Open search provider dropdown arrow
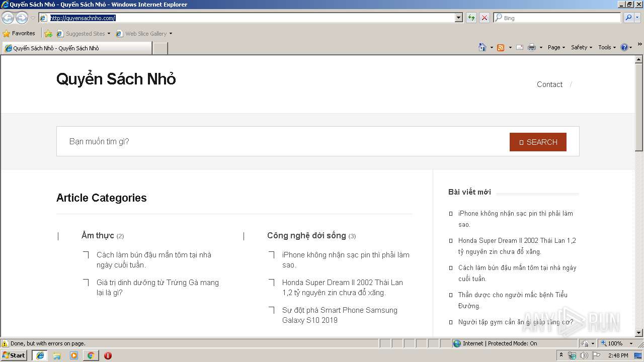The width and height of the screenshot is (644, 362). click(637, 18)
